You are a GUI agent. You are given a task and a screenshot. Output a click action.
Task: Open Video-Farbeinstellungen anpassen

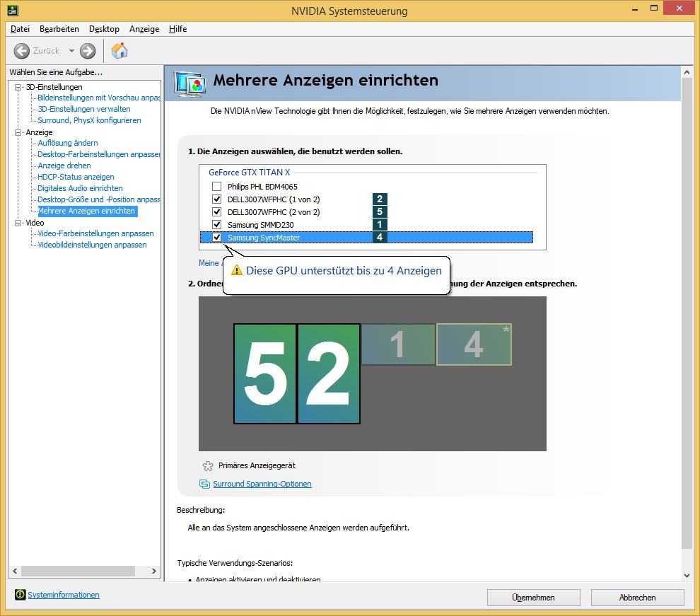pos(95,233)
